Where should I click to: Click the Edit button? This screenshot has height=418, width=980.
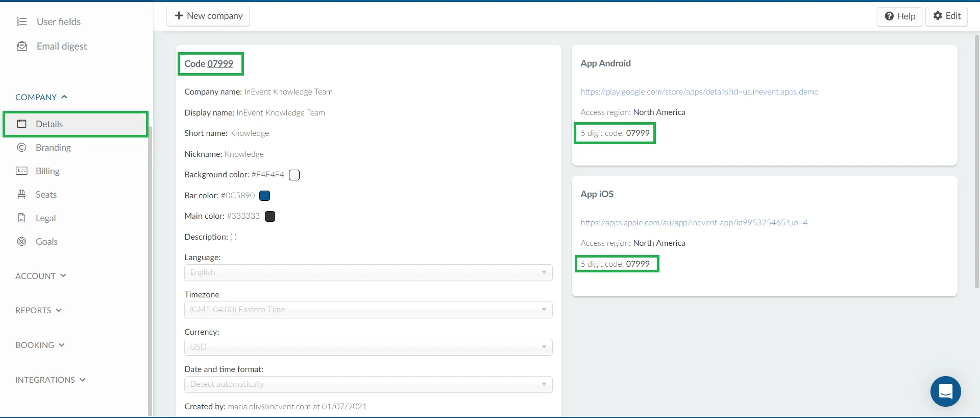946,16
